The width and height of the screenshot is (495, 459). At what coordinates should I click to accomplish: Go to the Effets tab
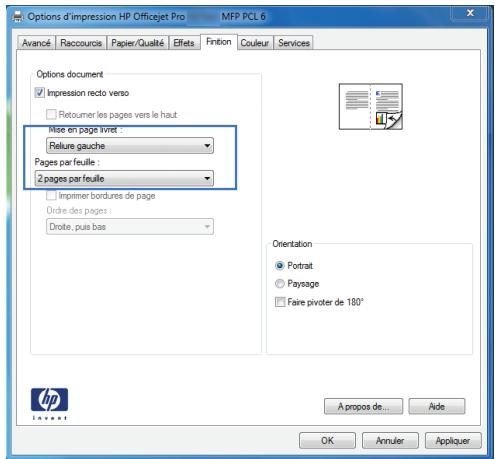pyautogui.click(x=184, y=43)
